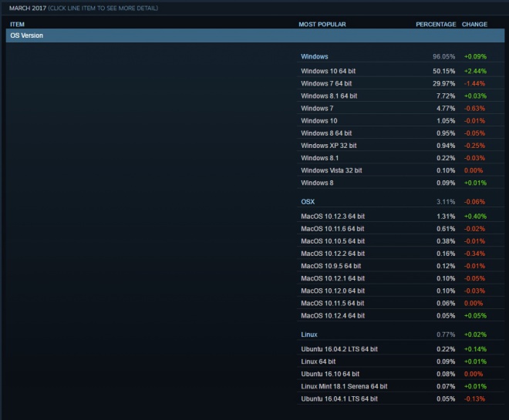Select the Linux category label

coord(309,334)
